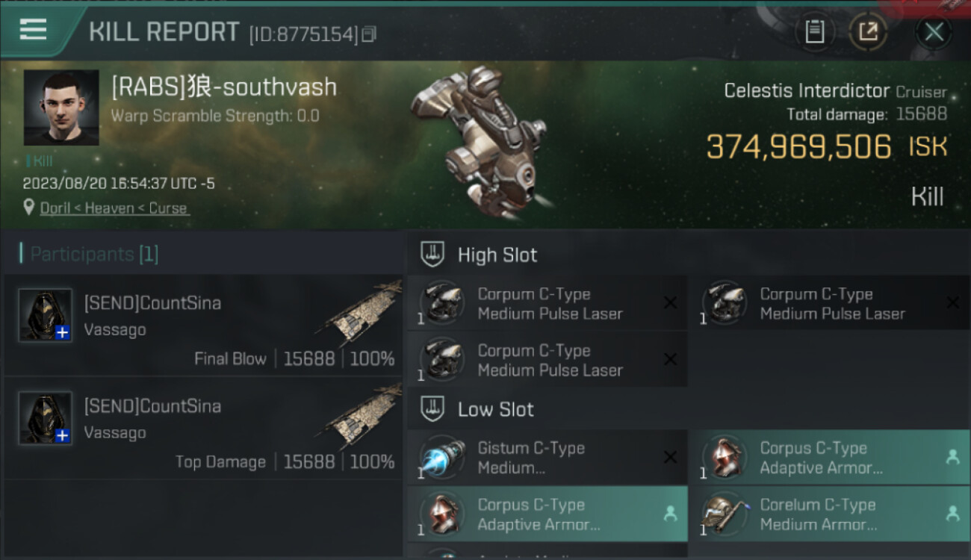The width and height of the screenshot is (971, 560).
Task: Select the Gistum C-Type Medium module icon
Action: coord(442,458)
